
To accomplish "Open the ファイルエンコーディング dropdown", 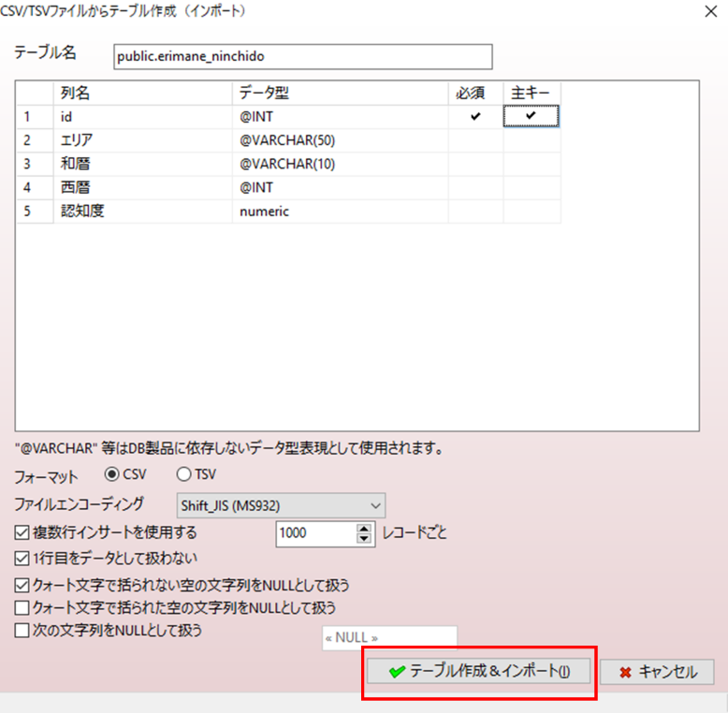I will tap(281, 505).
